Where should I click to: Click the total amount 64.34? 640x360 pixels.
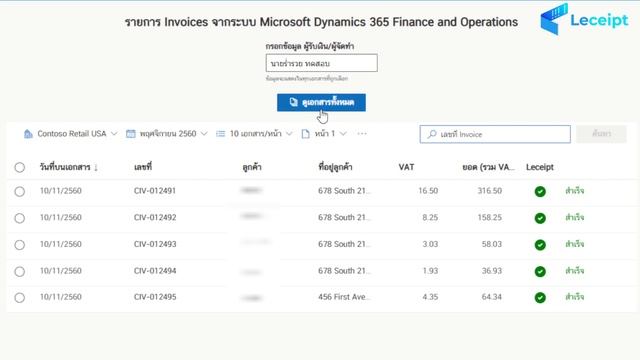(x=491, y=297)
